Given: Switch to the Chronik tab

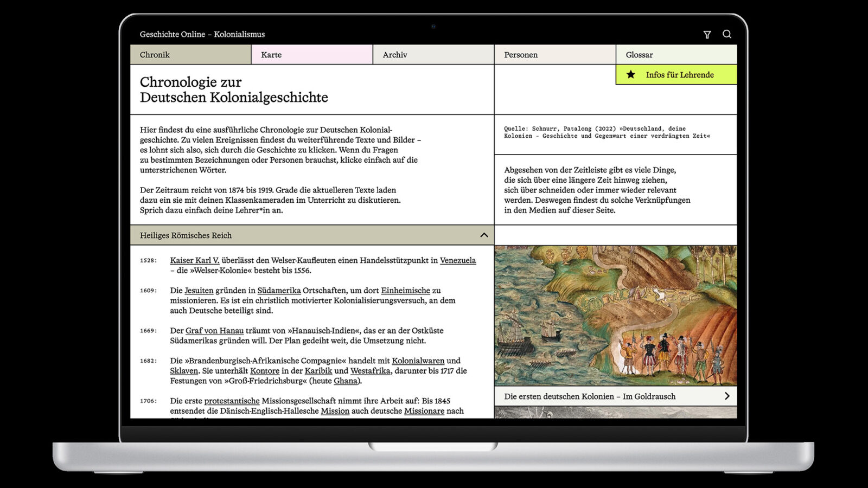Looking at the screenshot, I should (190, 55).
